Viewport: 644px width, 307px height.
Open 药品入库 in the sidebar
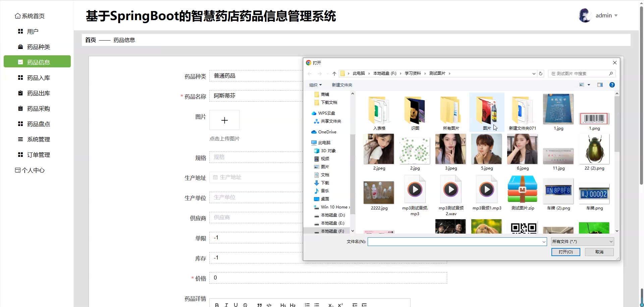click(38, 78)
